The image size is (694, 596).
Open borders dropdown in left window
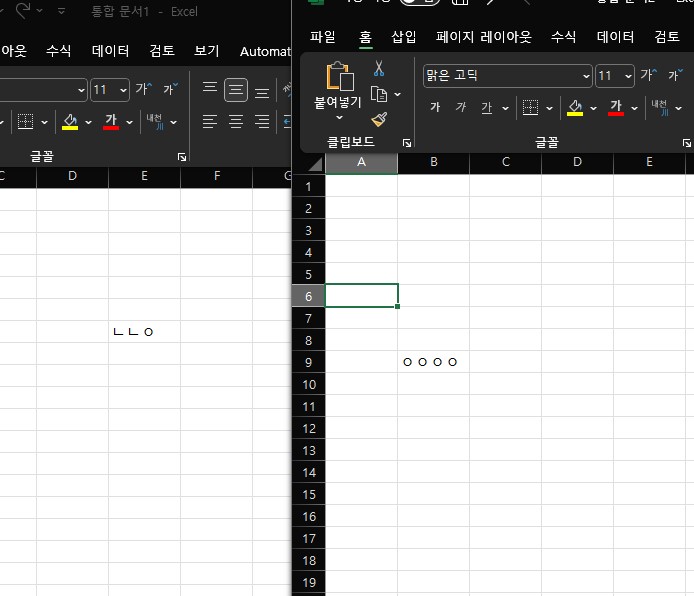(x=44, y=122)
